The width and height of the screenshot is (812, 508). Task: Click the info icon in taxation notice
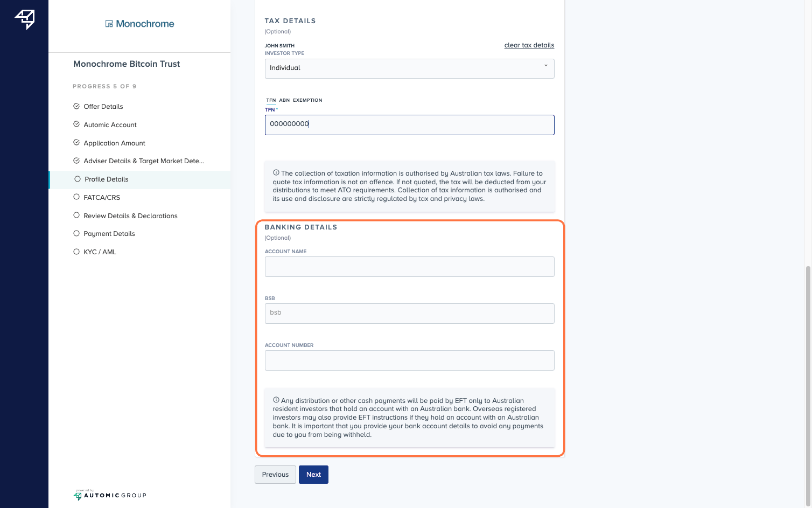[276, 173]
